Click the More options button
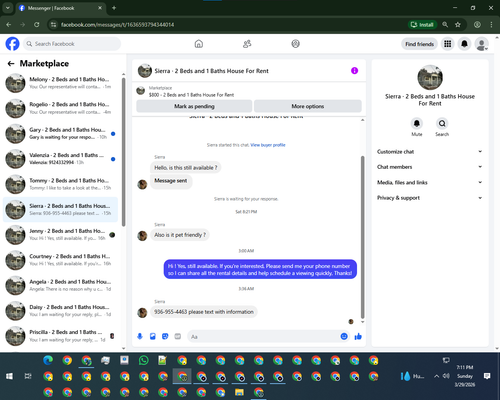The image size is (500, 400). pos(308,106)
